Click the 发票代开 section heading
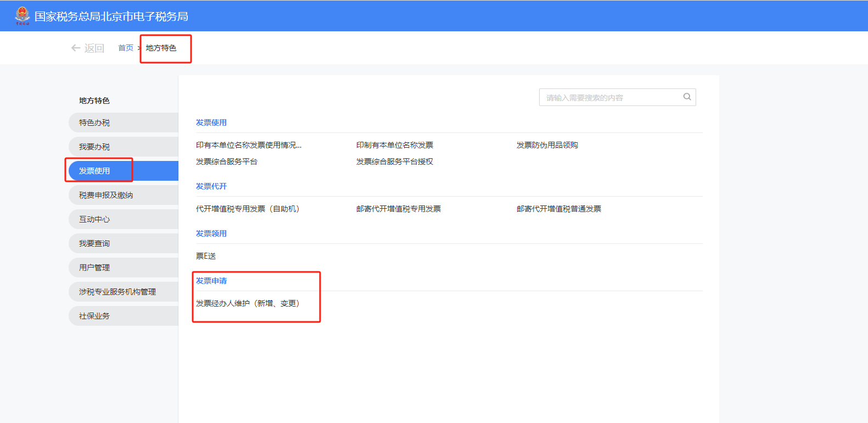Viewport: 868px width, 423px height. (211, 186)
